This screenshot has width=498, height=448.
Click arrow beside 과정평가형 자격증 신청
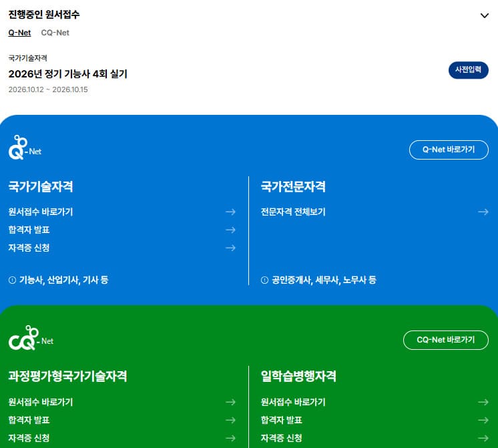[x=230, y=438]
